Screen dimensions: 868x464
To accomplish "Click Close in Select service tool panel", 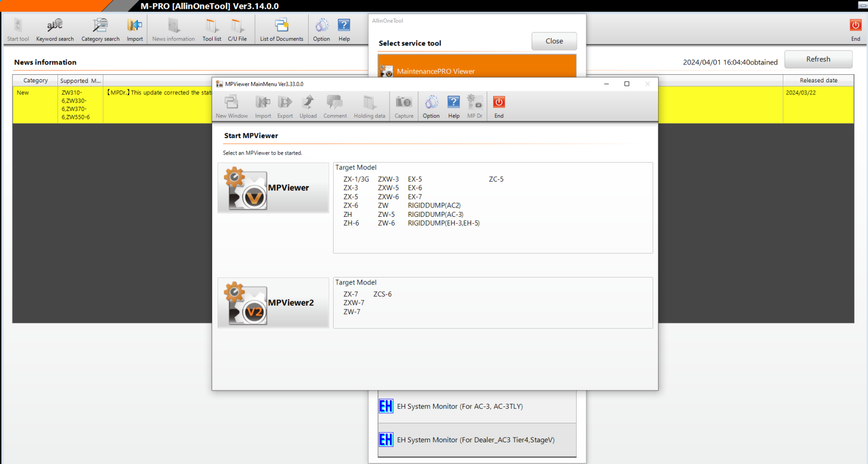I will point(554,41).
